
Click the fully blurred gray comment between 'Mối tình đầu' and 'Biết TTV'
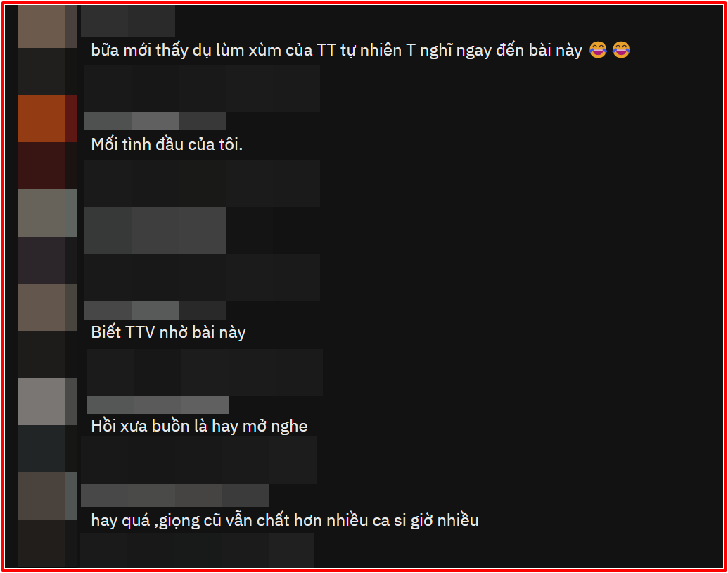[155, 230]
